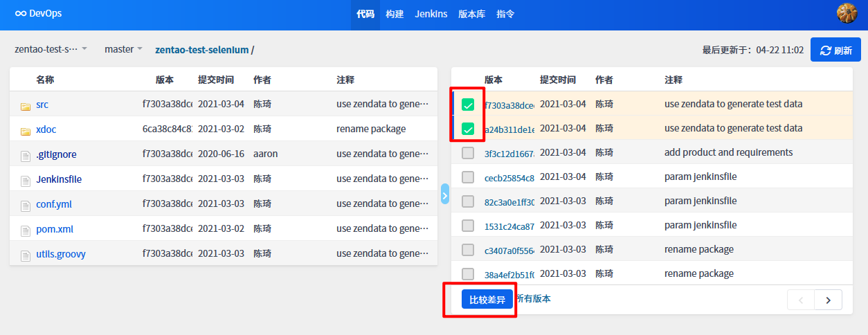Click the src folder icon
868x335 pixels.
tap(26, 106)
